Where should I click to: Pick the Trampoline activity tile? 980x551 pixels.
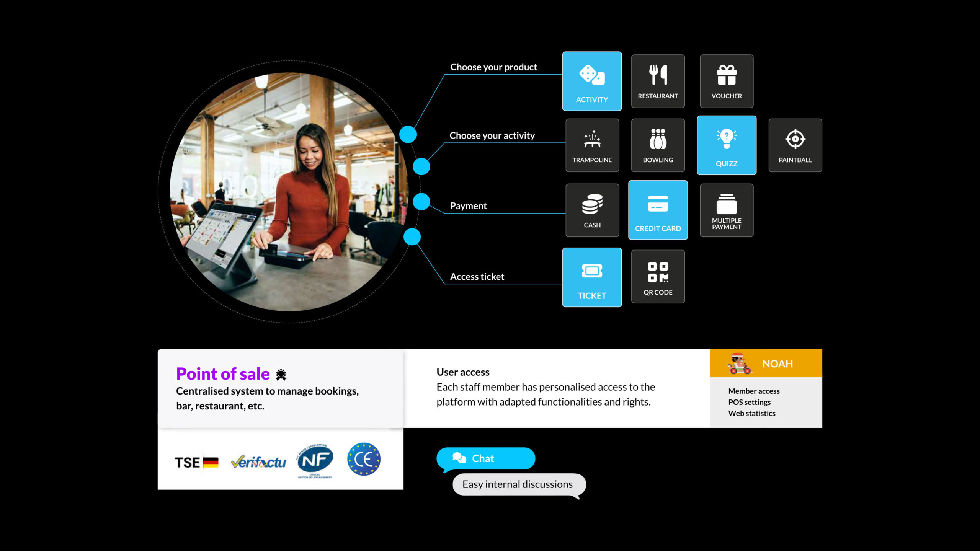(x=592, y=145)
